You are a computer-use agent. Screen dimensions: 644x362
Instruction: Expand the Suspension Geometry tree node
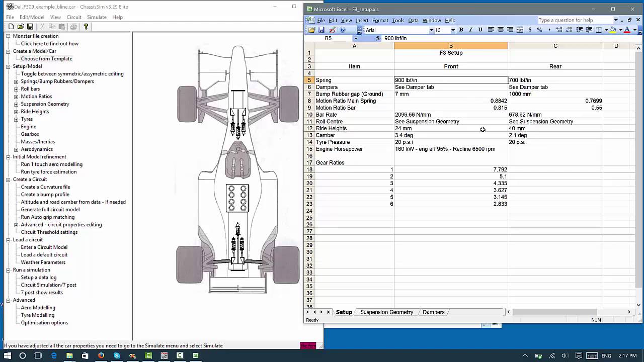coord(16,104)
